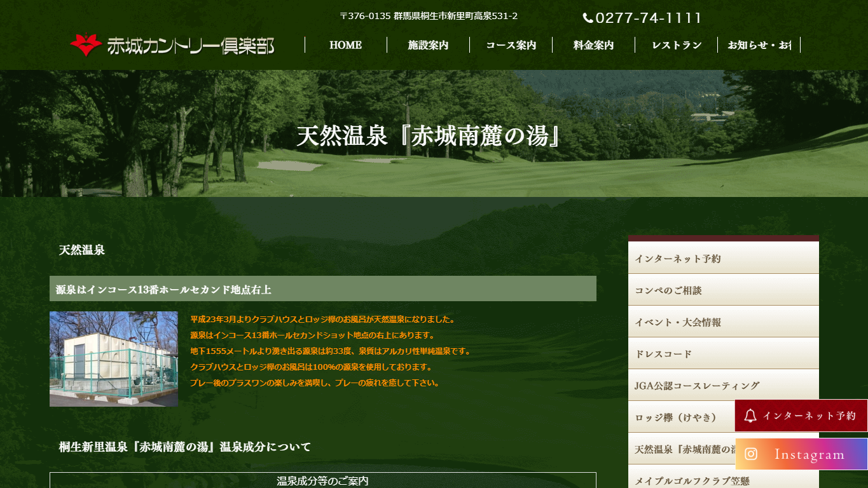Click the line starting 平成23年3月よりクラブハウス
Image resolution: width=868 pixels, height=488 pixels.
click(323, 319)
